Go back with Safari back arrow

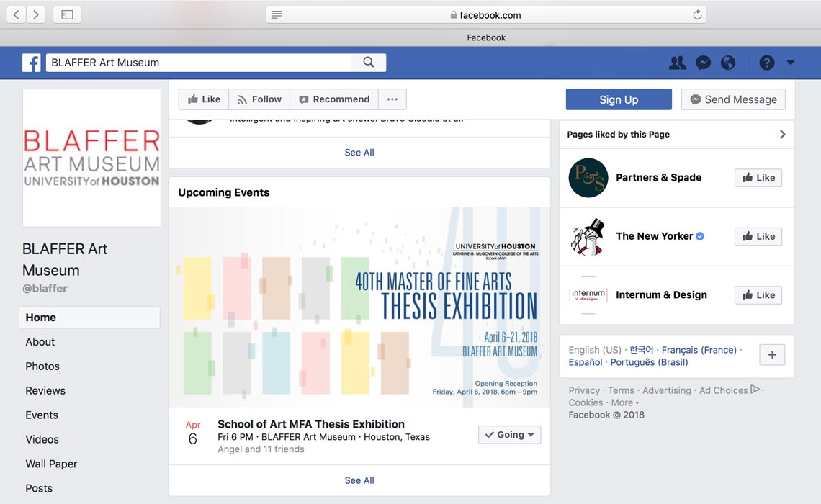coord(17,14)
